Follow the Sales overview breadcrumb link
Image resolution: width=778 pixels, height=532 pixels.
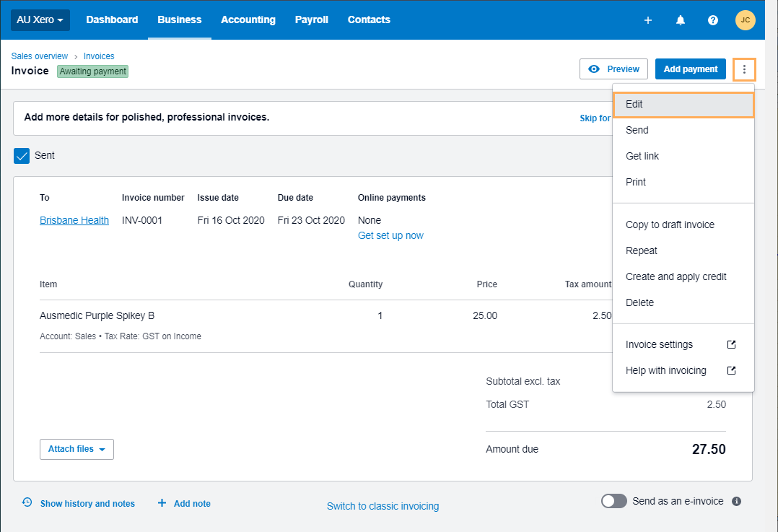point(40,56)
